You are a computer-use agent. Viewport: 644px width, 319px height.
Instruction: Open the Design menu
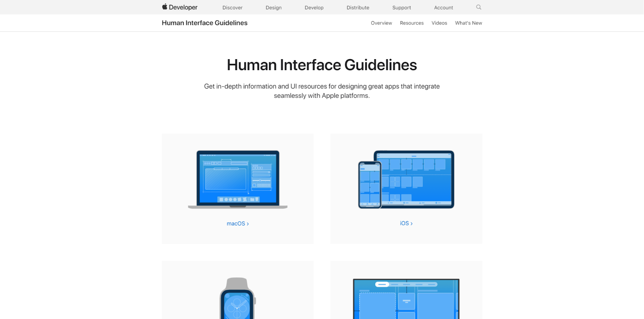tap(274, 8)
